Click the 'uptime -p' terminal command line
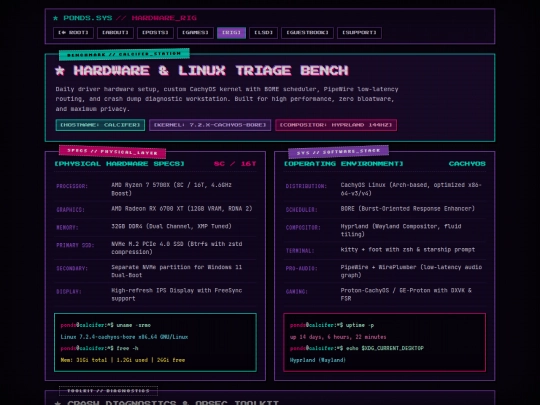The height and width of the screenshot is (405, 540). point(332,325)
